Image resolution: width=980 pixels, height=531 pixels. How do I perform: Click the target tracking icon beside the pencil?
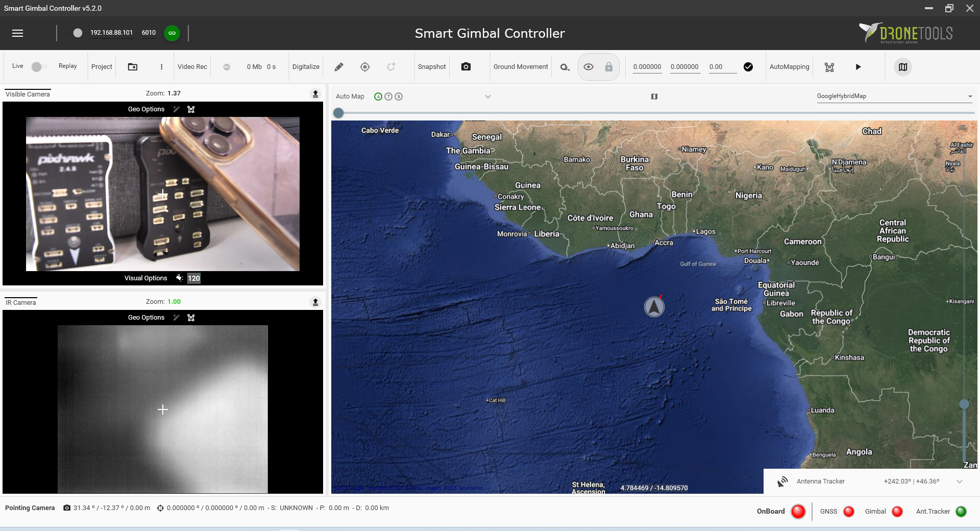365,66
